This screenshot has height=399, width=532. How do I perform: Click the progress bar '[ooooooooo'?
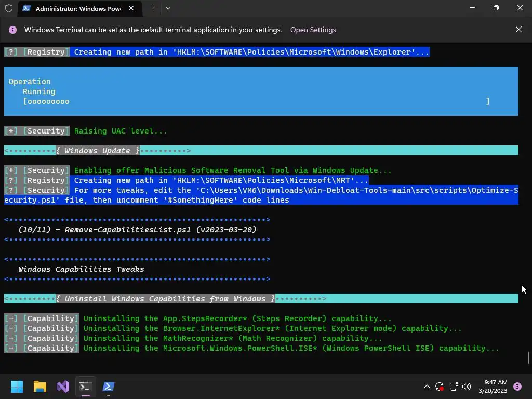tap(46, 101)
